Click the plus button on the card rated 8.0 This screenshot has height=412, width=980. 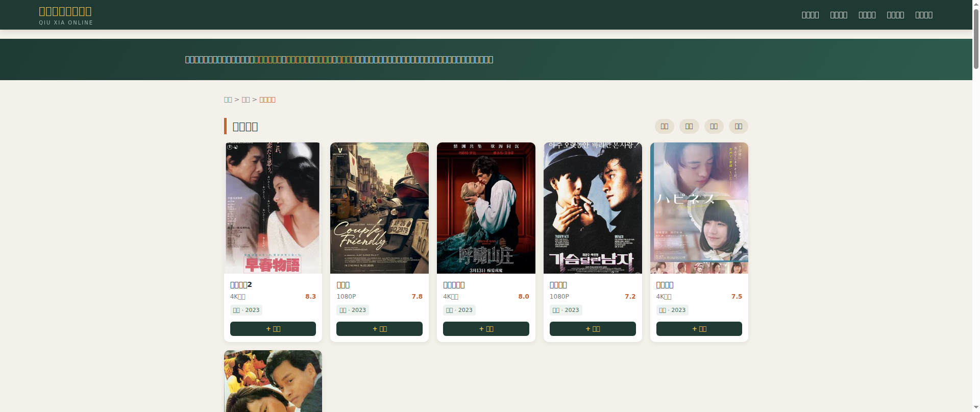486,329
